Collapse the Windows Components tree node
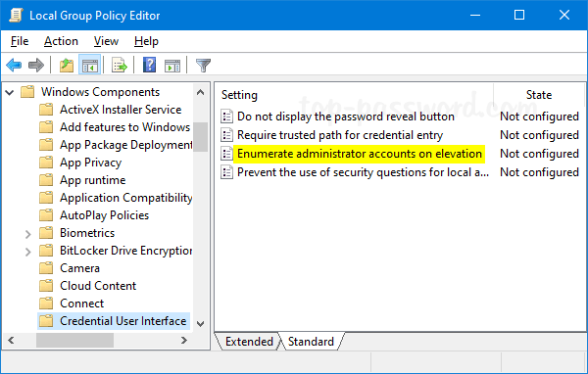588x374 pixels. tap(10, 92)
